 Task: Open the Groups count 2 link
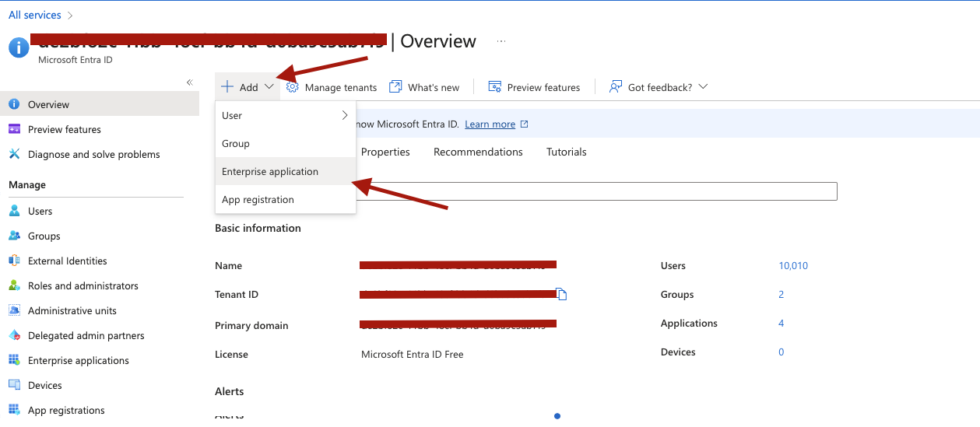tap(781, 294)
